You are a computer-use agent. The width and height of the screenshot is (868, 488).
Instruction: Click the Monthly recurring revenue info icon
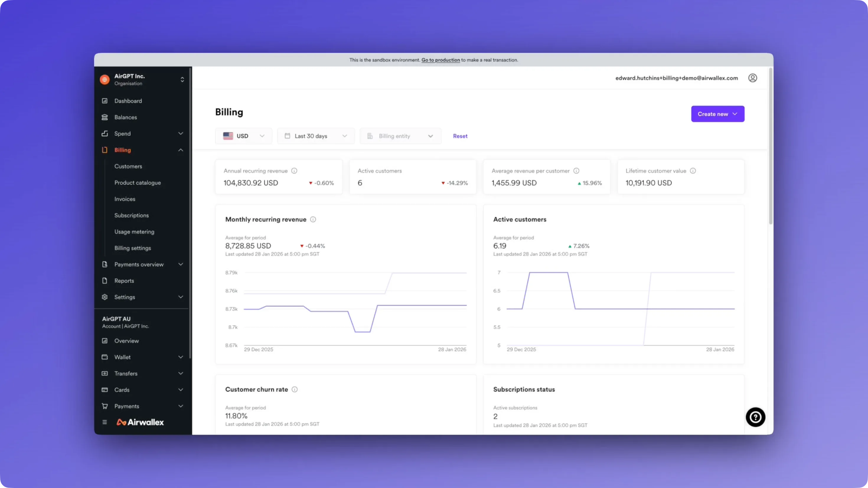coord(313,219)
